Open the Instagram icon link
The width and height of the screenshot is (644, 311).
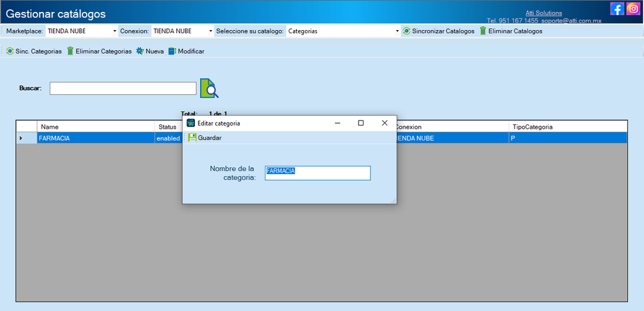[633, 9]
